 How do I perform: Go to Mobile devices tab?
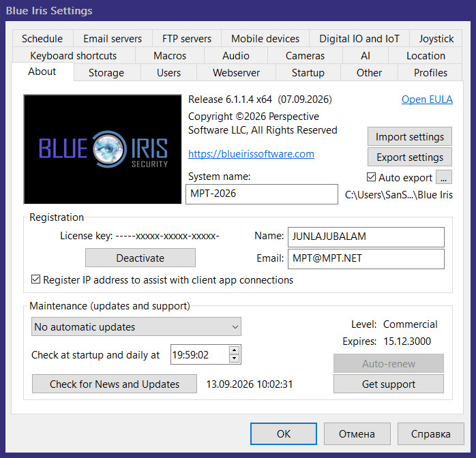(265, 39)
